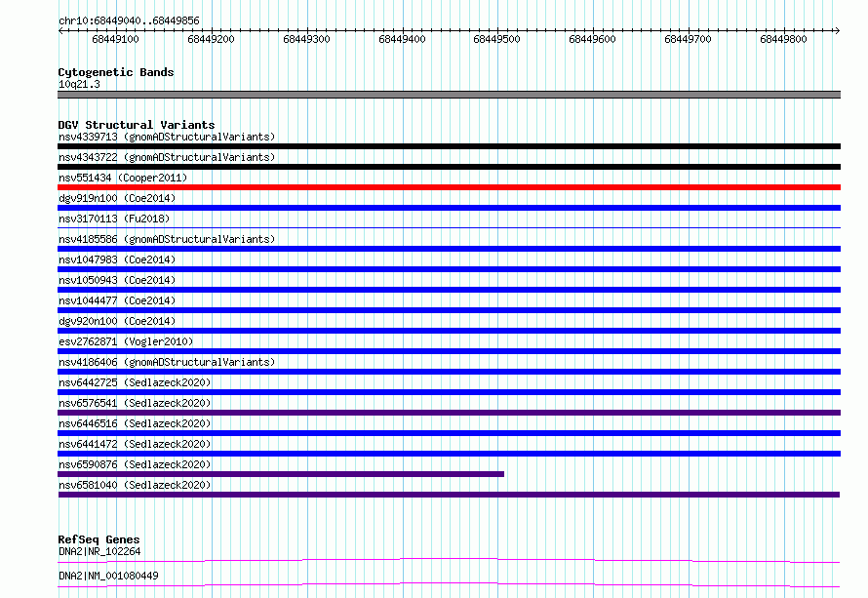
Task: Click the short purple bar for nsv6590876
Action: [x=281, y=474]
